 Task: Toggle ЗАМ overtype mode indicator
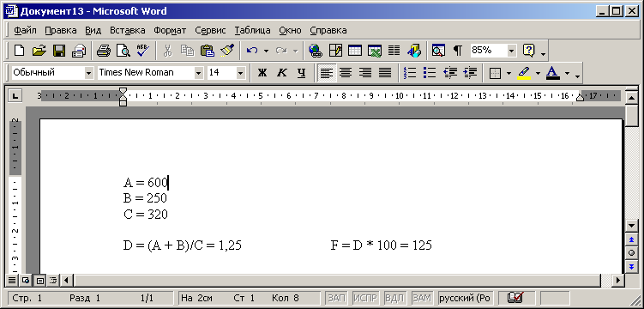(423, 298)
